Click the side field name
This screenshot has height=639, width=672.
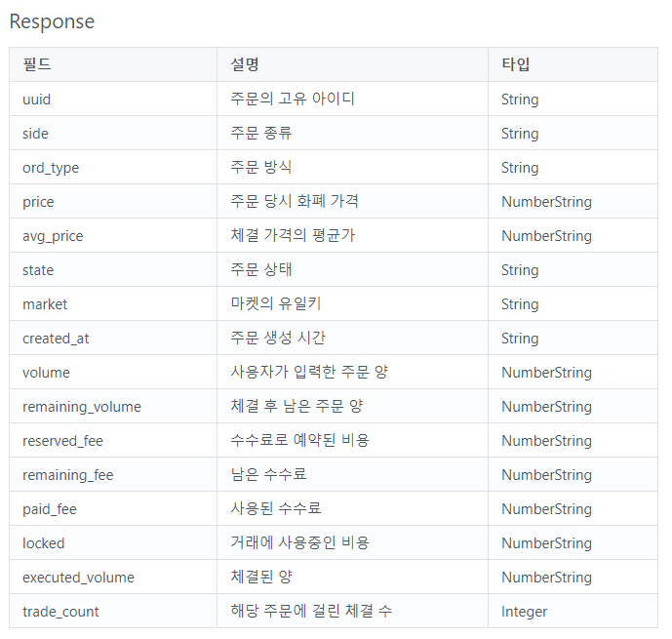click(x=35, y=134)
